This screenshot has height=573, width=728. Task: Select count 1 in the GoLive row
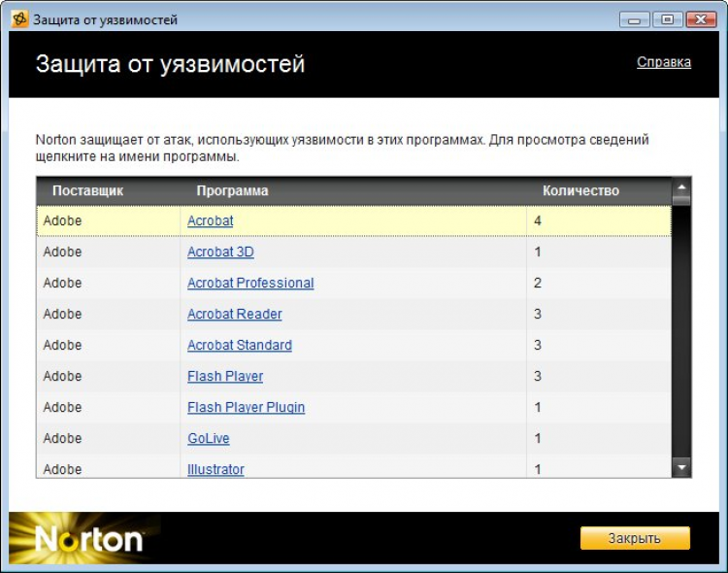click(x=538, y=439)
